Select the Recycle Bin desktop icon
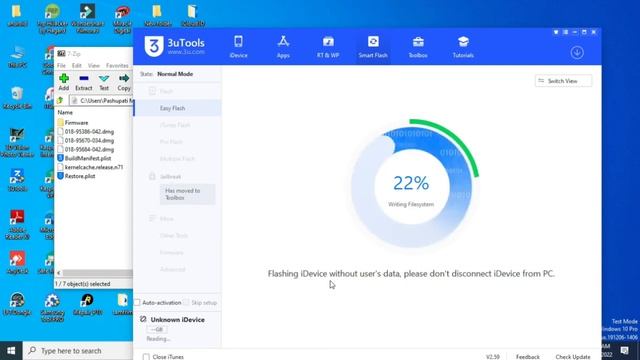 pyautogui.click(x=17, y=98)
